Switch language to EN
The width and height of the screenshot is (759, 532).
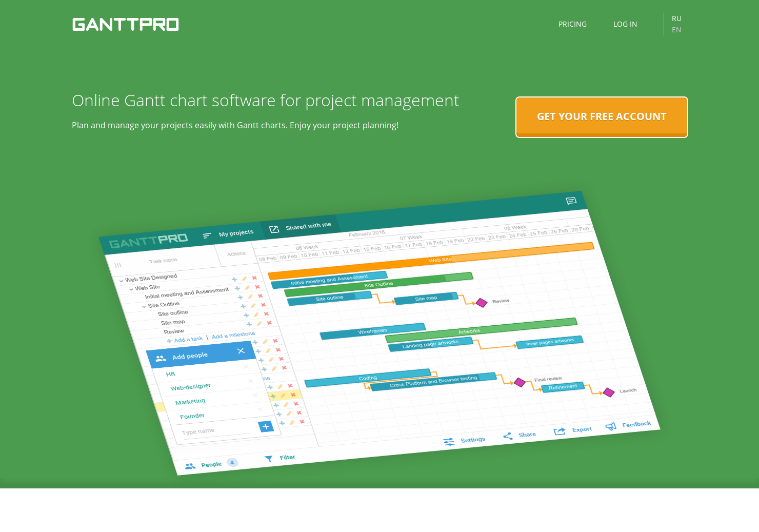[676, 30]
